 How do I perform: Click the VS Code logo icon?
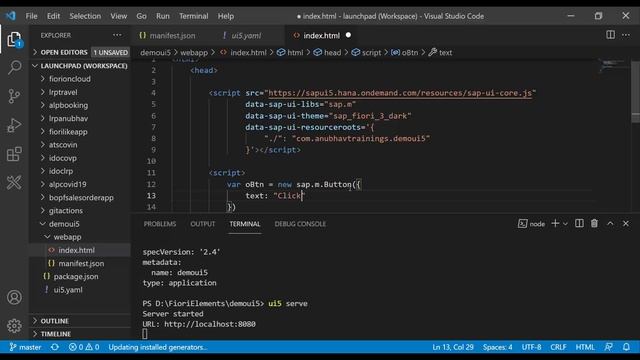coord(11,16)
